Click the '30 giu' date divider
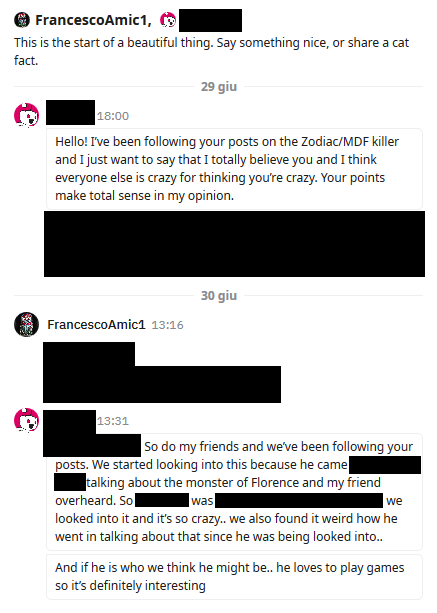Image resolution: width=437 pixels, height=613 pixels. coord(219,296)
